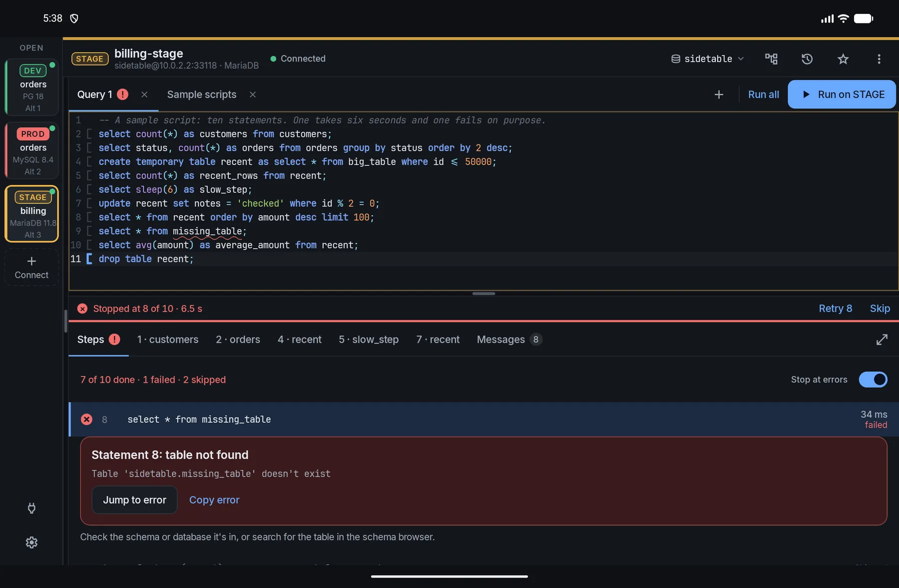Click the Steps tab
The width and height of the screenshot is (899, 588).
(x=98, y=339)
